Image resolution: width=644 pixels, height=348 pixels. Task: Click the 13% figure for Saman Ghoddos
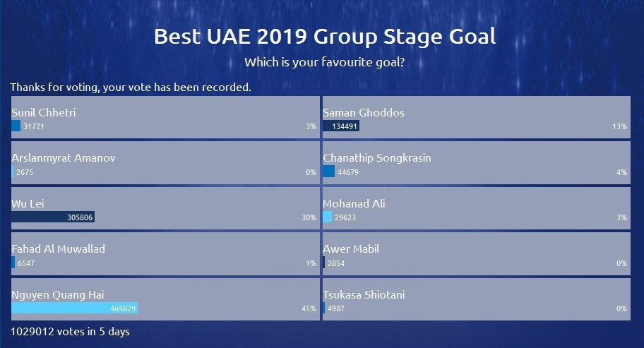(620, 126)
